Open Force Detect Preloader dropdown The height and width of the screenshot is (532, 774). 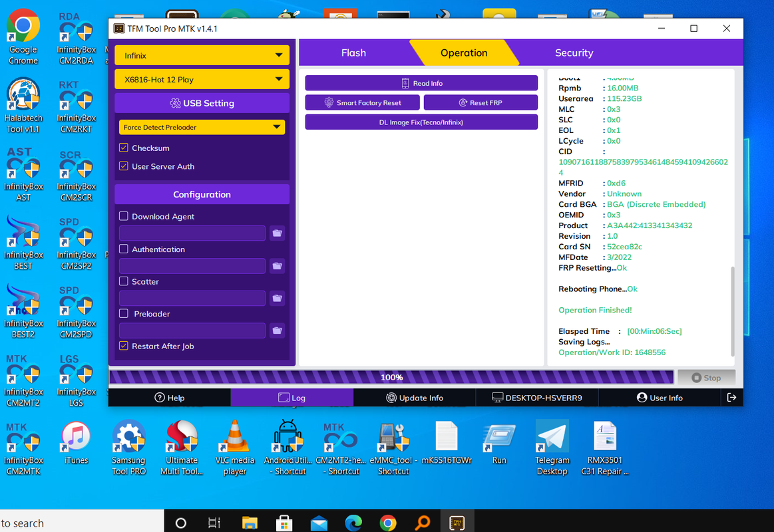pyautogui.click(x=202, y=127)
